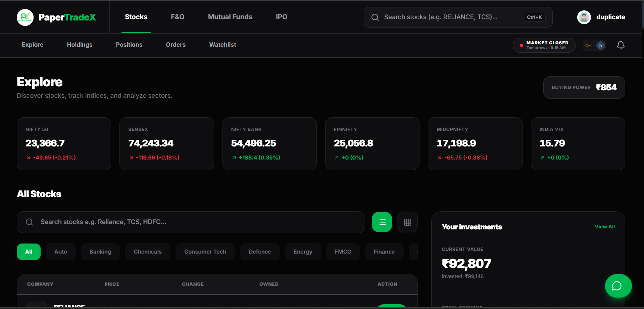Click the magnifier icon in All Stocks search

pos(29,222)
